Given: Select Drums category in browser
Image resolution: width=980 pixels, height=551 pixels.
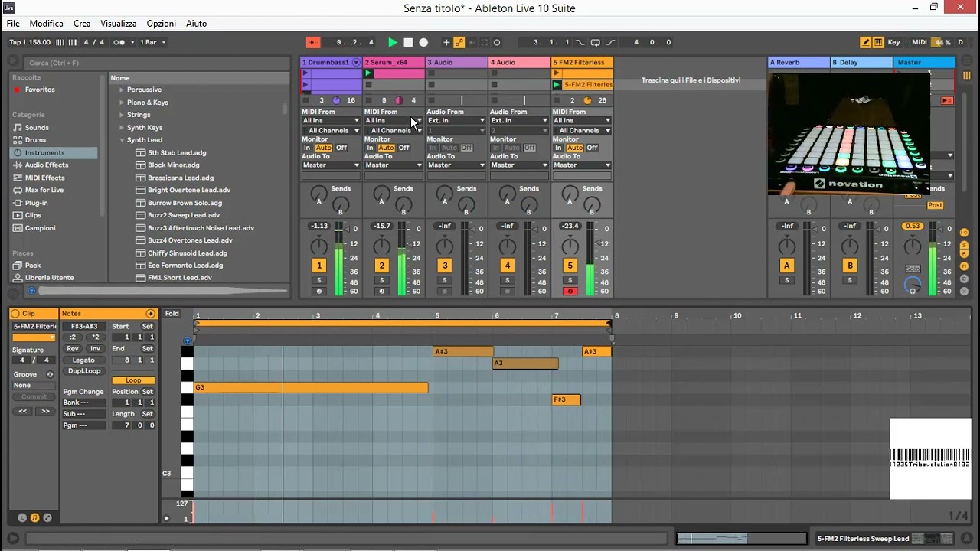Looking at the screenshot, I should [x=35, y=140].
